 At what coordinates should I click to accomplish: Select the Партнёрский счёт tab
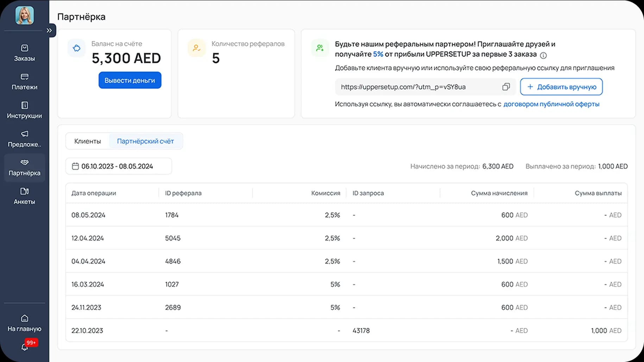click(145, 141)
